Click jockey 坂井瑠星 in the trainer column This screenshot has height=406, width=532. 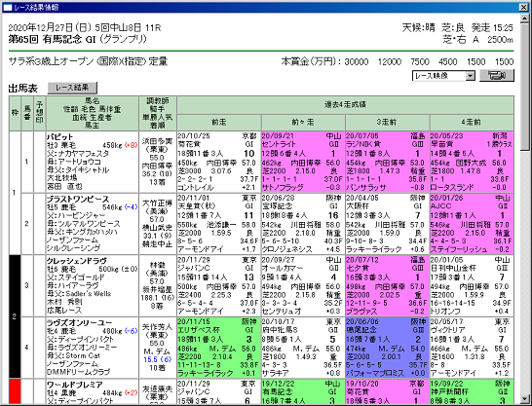coord(158,290)
